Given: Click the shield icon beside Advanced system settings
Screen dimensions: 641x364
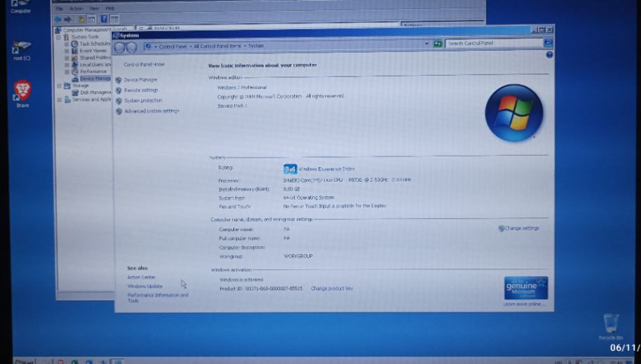Looking at the screenshot, I should (119, 111).
